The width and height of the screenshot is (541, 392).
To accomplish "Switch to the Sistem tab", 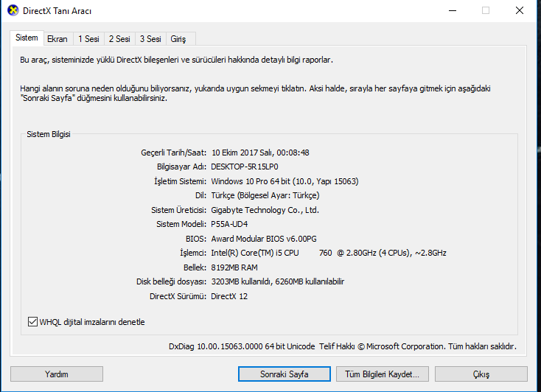I will (x=27, y=38).
